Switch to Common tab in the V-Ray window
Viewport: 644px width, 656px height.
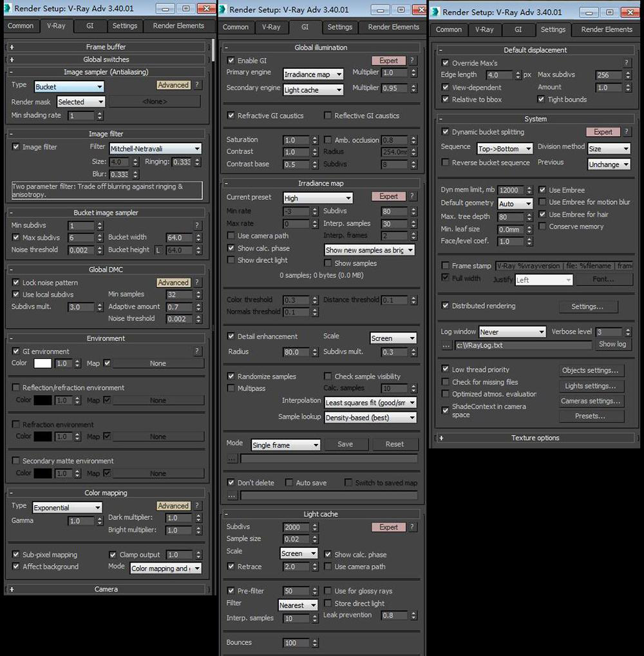(21, 26)
